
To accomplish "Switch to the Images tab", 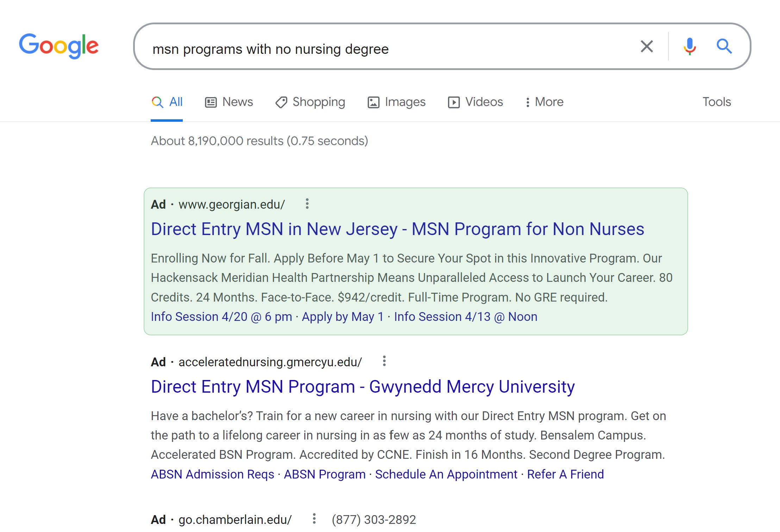I will (x=397, y=102).
